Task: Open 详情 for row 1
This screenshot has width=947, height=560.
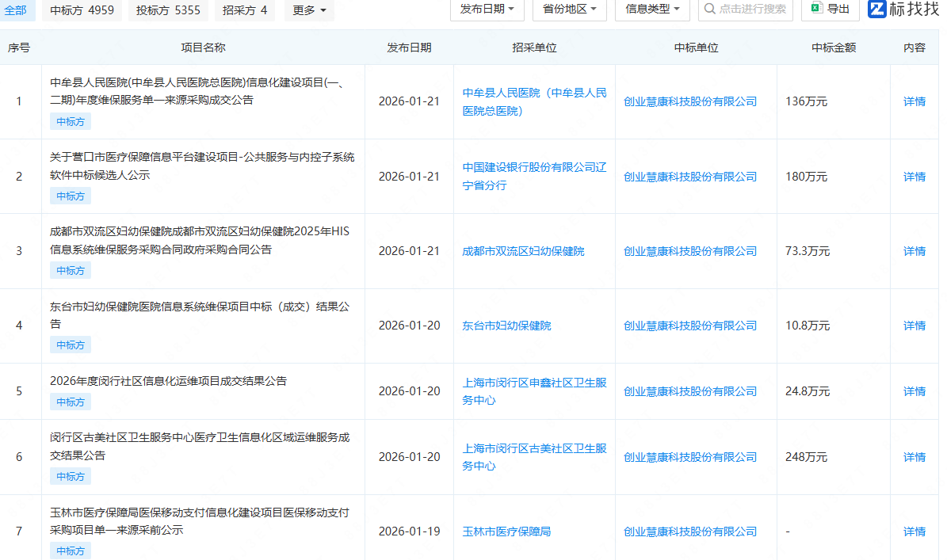Action: point(914,101)
